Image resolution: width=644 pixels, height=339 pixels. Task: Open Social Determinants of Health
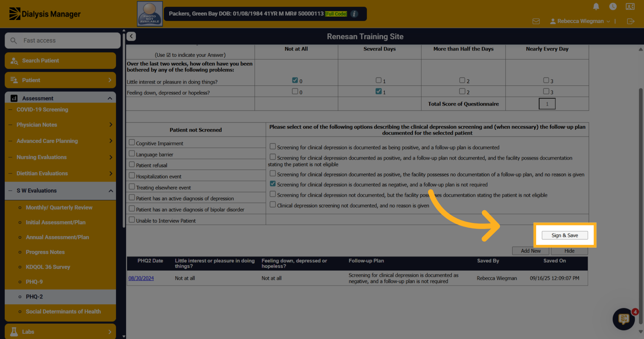click(63, 312)
